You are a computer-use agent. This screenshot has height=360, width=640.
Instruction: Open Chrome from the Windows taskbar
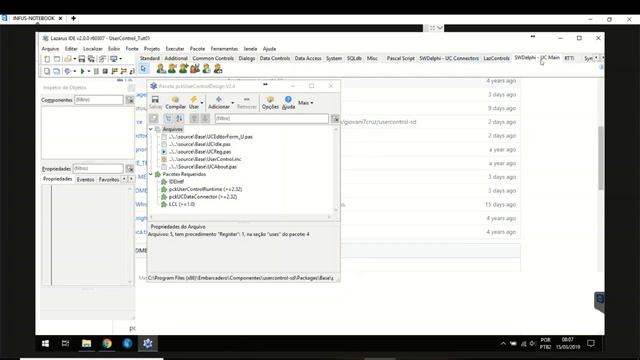[107, 344]
